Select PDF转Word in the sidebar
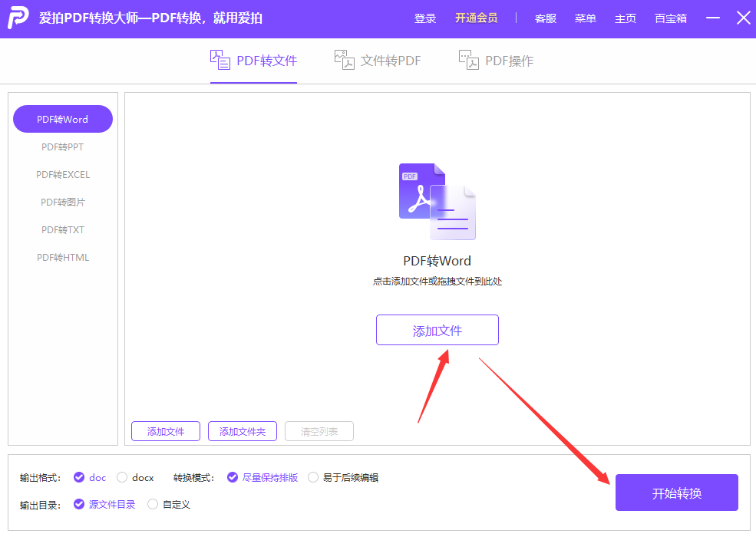This screenshot has width=756, height=537. 63,119
